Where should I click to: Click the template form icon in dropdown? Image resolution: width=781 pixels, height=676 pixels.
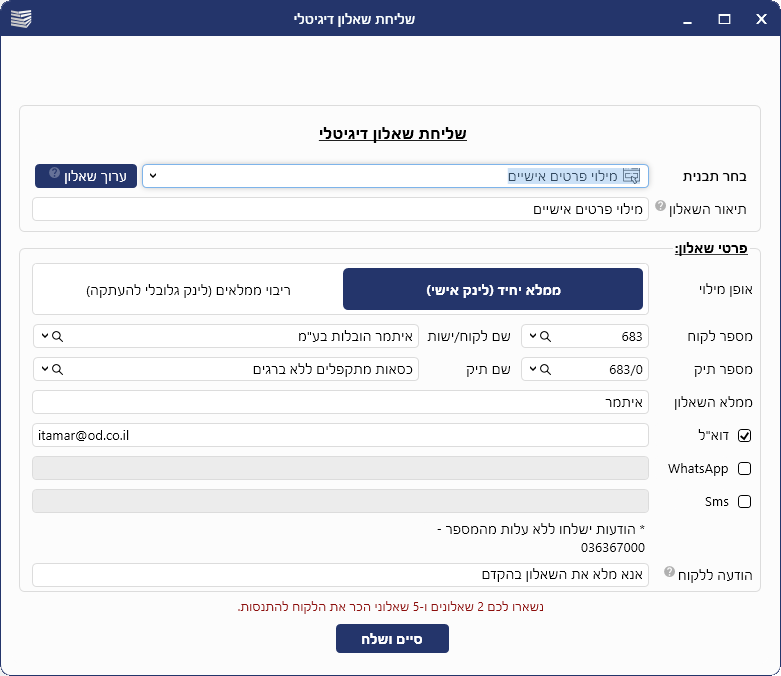tap(631, 176)
